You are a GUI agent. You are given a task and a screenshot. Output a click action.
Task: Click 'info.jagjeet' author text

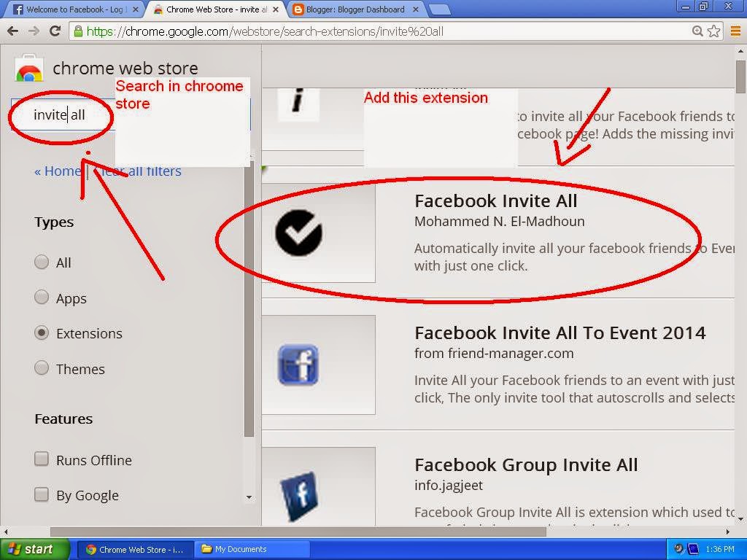point(449,485)
